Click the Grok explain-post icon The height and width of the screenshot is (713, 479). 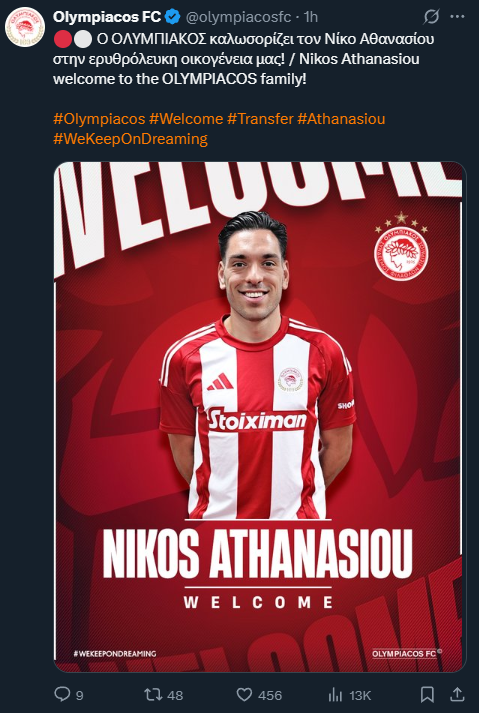click(x=431, y=17)
